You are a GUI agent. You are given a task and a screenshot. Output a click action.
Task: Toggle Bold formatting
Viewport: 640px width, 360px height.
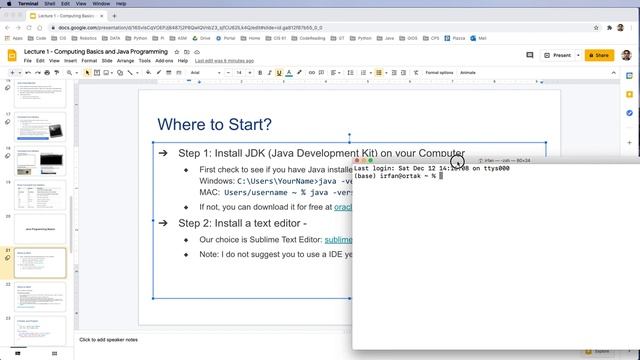point(260,73)
